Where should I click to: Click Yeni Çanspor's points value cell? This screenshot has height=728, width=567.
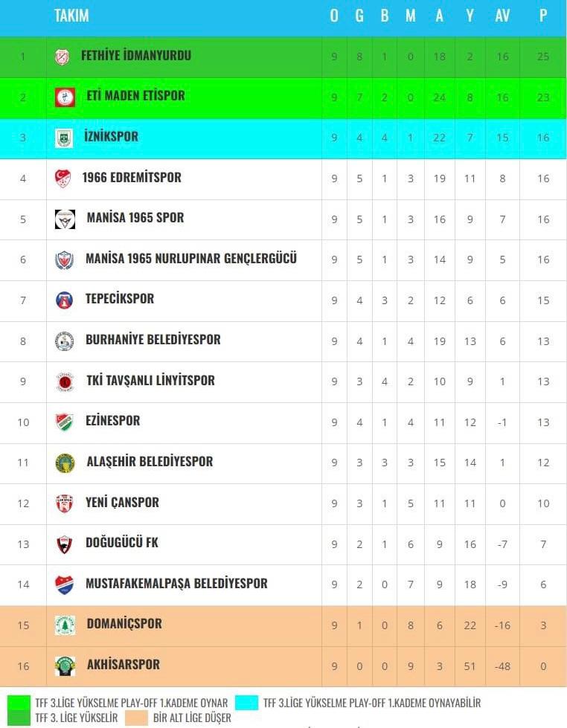click(543, 503)
